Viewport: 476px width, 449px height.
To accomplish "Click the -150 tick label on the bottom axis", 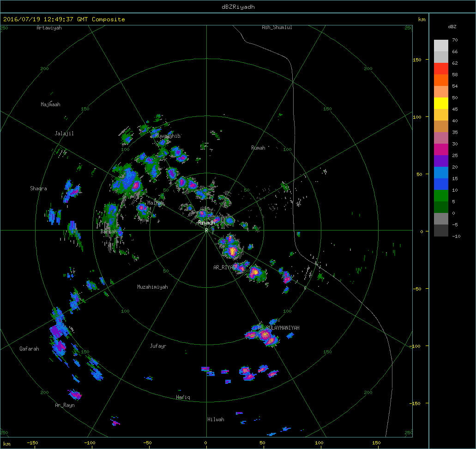I will pos(32,443).
